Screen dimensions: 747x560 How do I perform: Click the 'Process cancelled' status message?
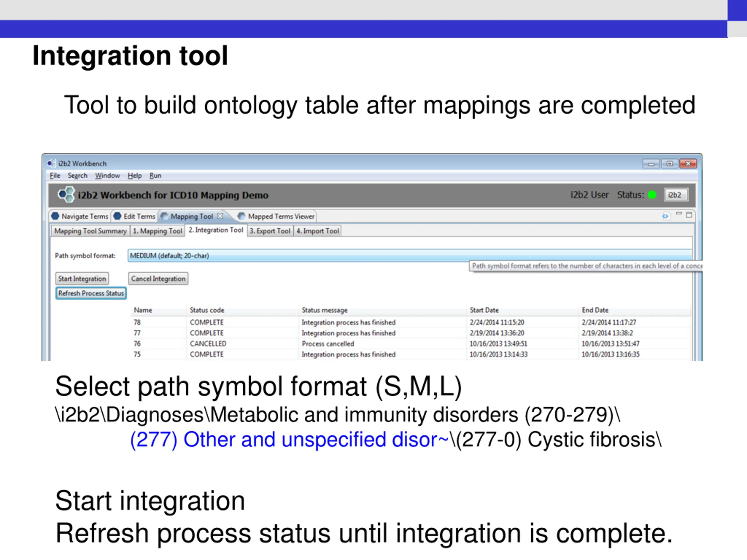coord(328,344)
